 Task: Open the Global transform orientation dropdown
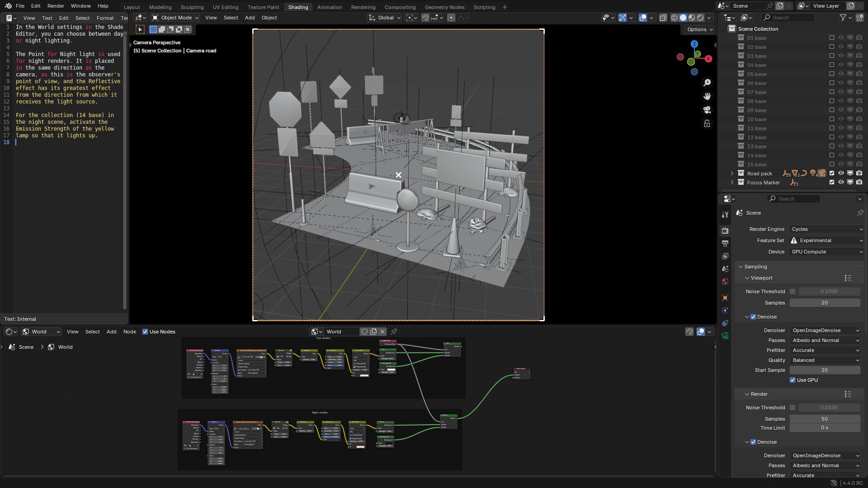coord(384,18)
